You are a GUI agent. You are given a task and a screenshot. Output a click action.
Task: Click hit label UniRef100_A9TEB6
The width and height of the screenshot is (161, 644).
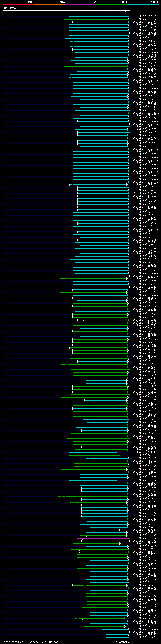click(x=144, y=259)
